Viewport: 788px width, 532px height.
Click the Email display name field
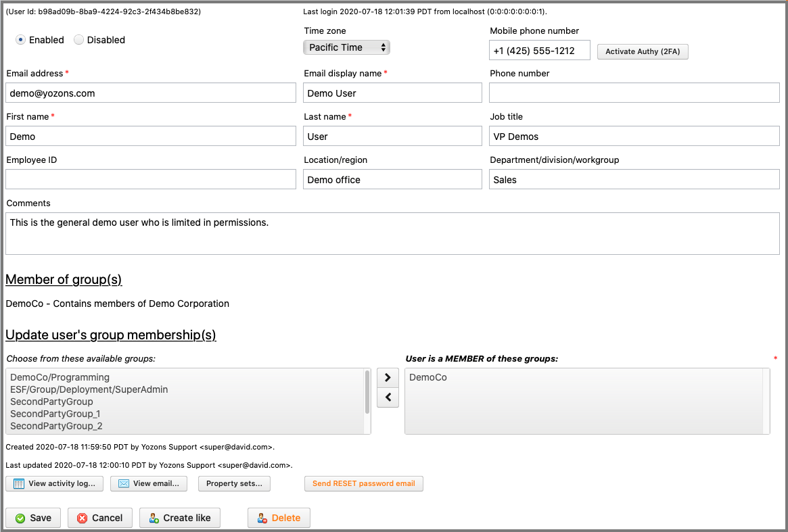tap(392, 93)
